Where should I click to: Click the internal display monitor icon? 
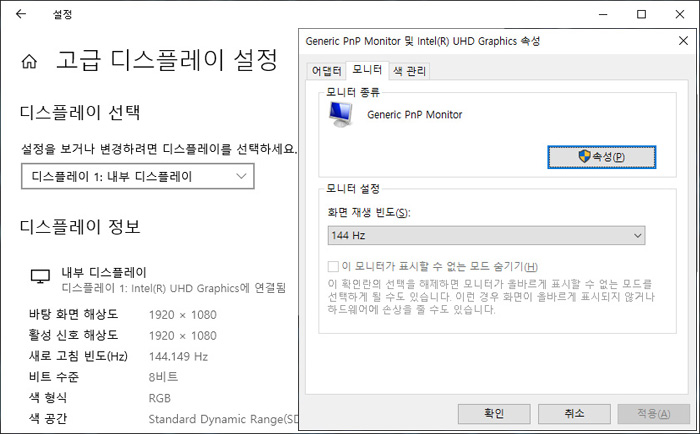tap(41, 277)
